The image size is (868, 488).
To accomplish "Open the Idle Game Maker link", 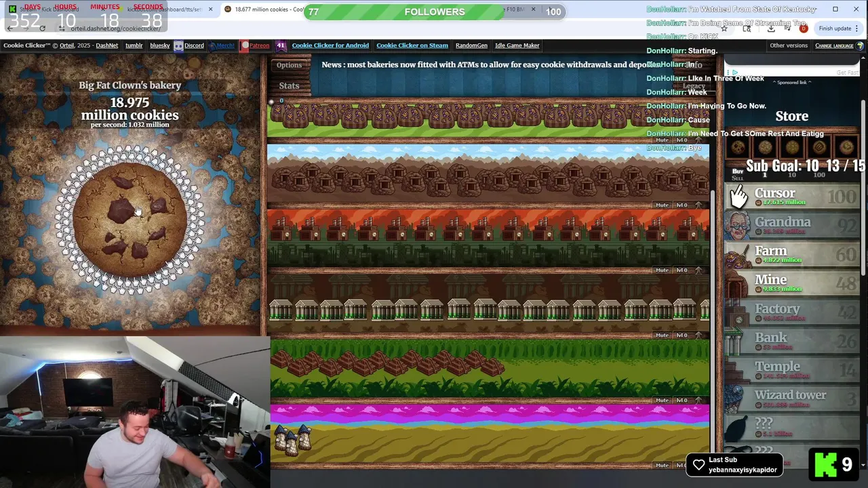I will (517, 45).
